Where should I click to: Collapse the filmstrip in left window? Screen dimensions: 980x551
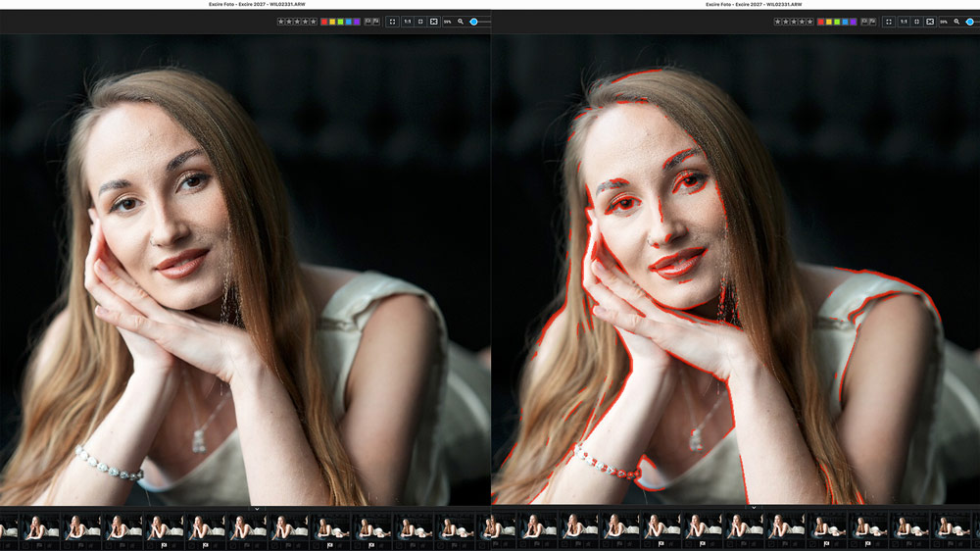[x=256, y=509]
